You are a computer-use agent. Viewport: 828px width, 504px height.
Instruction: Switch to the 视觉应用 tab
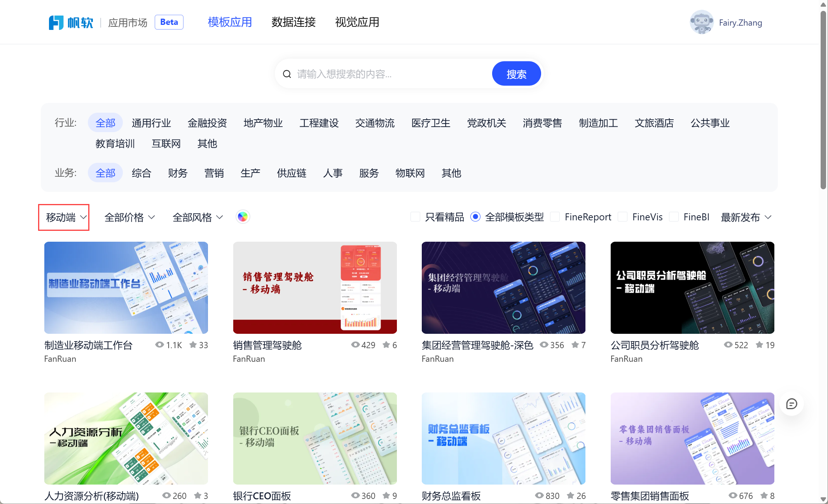pyautogui.click(x=357, y=22)
